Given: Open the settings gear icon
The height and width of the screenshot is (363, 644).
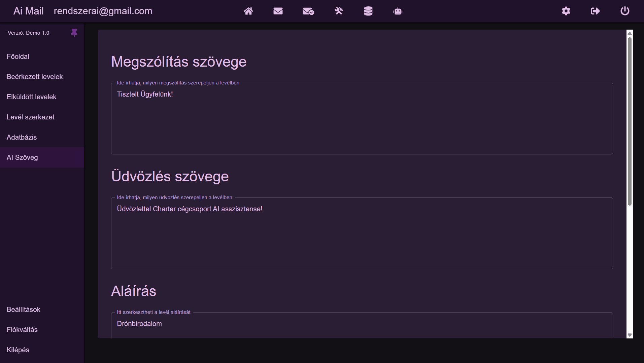Looking at the screenshot, I should (566, 11).
